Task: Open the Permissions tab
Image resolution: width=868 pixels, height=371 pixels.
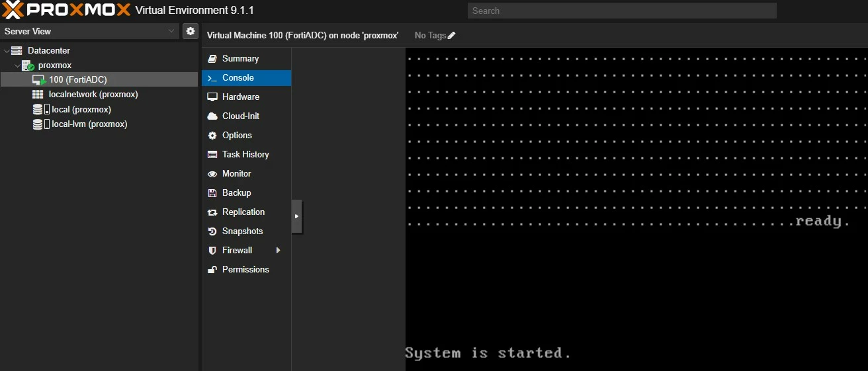Action: tap(246, 270)
